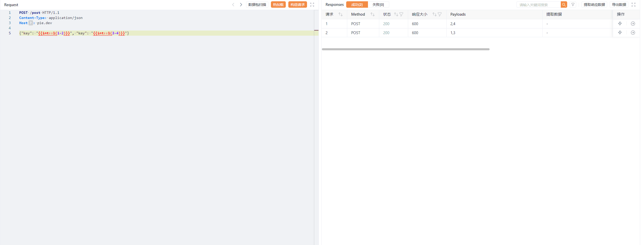Sort responses by 请求 column

[341, 14]
